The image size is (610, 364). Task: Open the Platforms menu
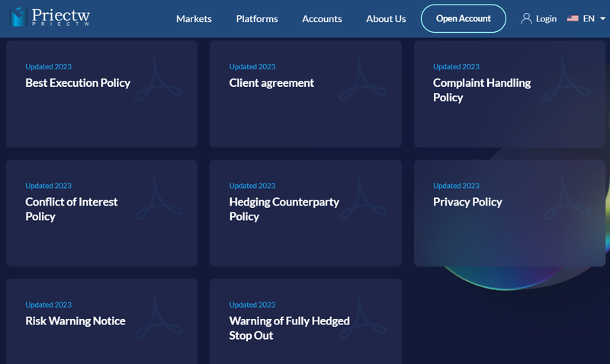point(257,18)
